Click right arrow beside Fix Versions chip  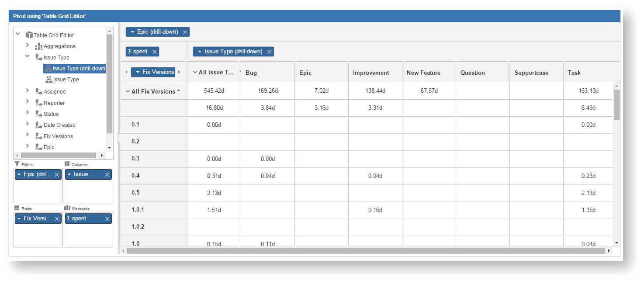click(x=179, y=72)
